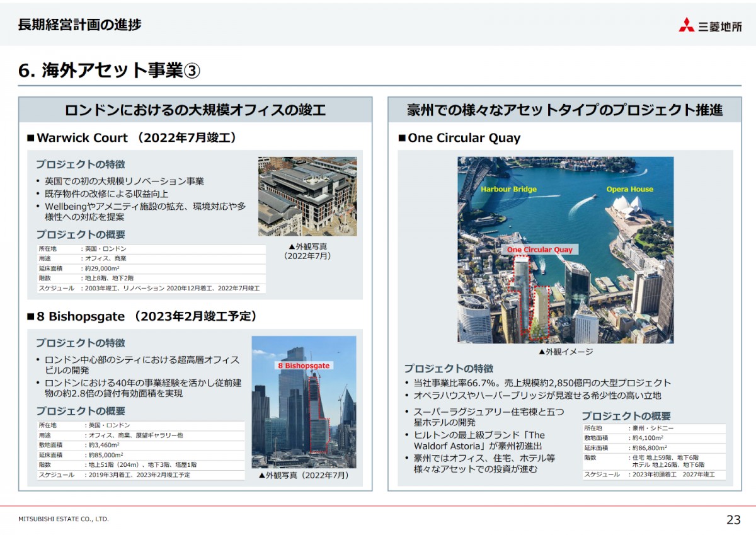Select the 敷地面積 約3,460m² row
Viewport: 756px width, 535px height.
[141, 445]
